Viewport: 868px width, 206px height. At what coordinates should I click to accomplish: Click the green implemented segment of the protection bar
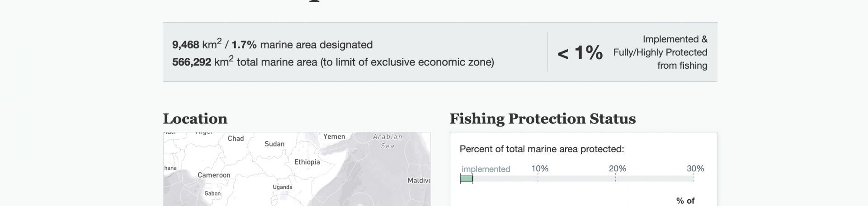click(466, 179)
